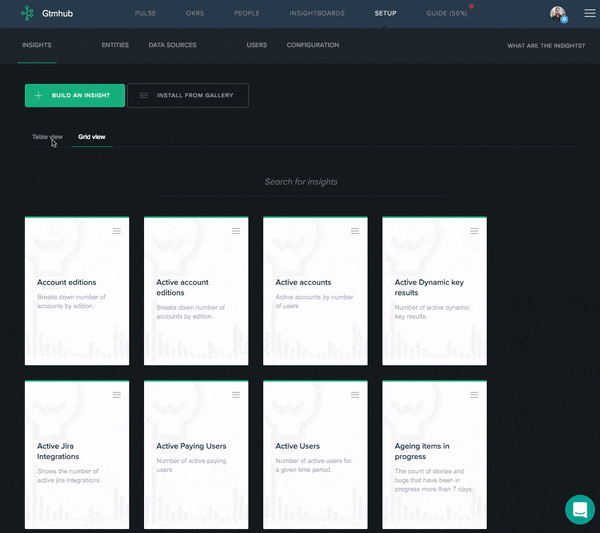The image size is (600, 533).
Task: Open the Account editions insight card
Action: point(77,291)
